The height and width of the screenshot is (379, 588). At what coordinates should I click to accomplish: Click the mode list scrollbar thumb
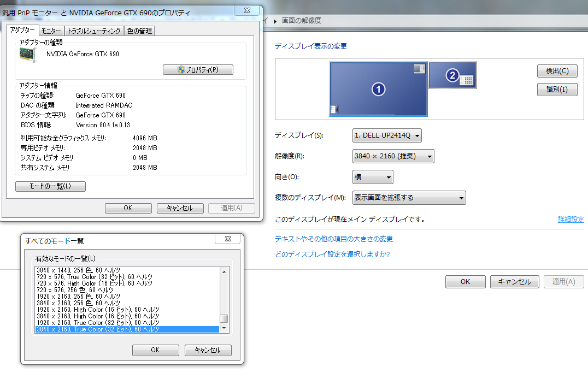point(224,318)
